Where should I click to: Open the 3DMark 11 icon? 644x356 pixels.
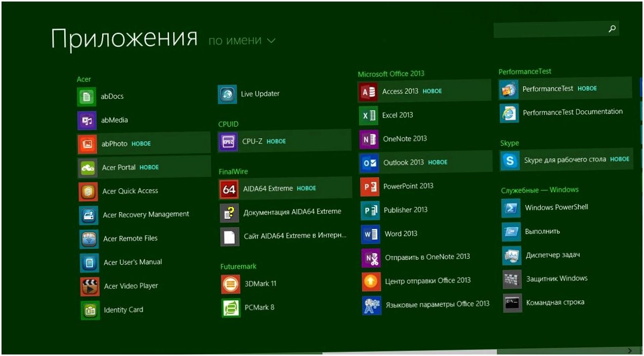231,284
